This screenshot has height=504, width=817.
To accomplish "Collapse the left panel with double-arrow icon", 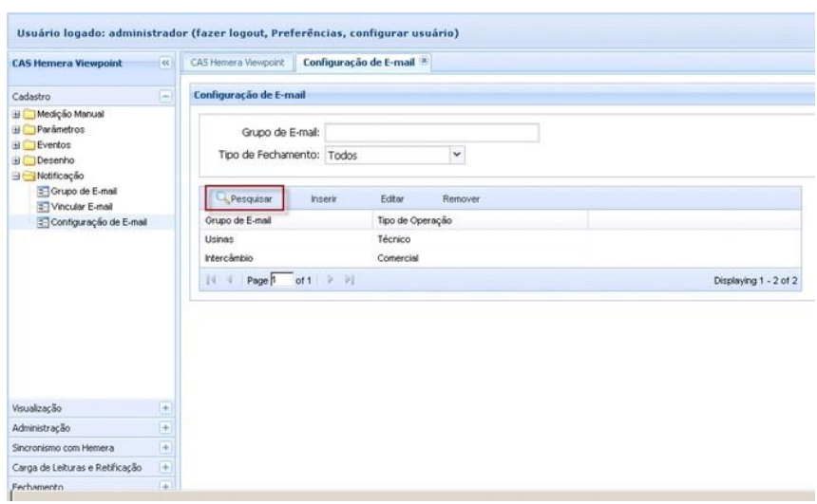I will point(164,63).
